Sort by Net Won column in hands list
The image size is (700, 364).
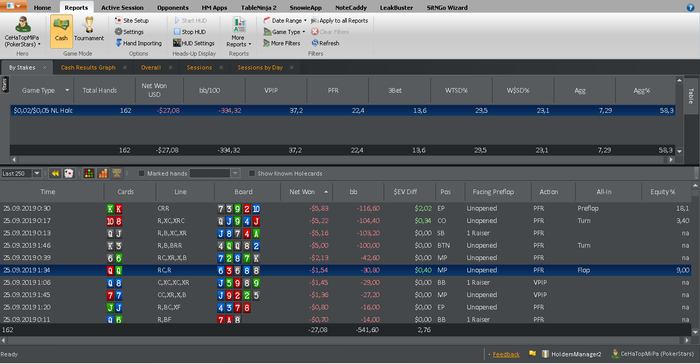point(306,192)
